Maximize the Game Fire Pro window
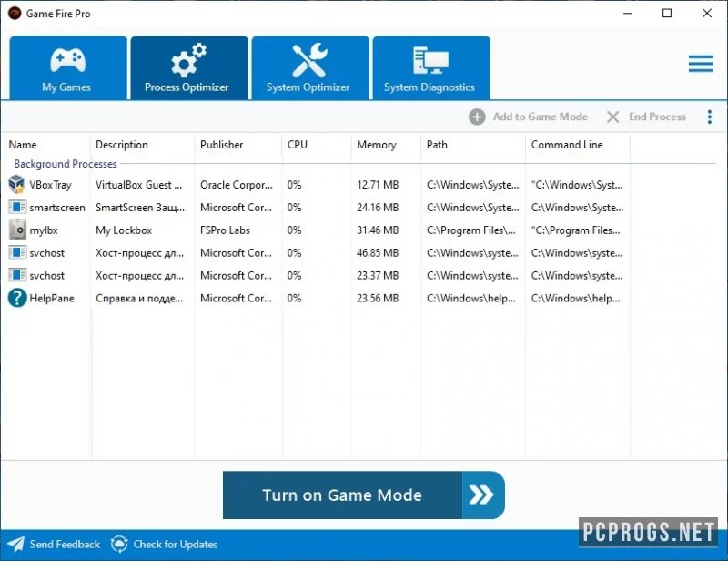Screen dimensions: 728x561 [x=667, y=14]
